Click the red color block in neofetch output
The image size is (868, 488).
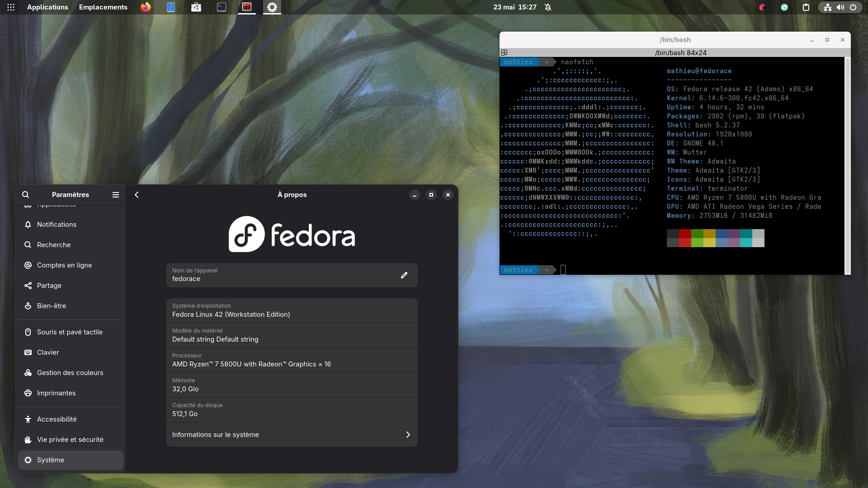coord(685,238)
